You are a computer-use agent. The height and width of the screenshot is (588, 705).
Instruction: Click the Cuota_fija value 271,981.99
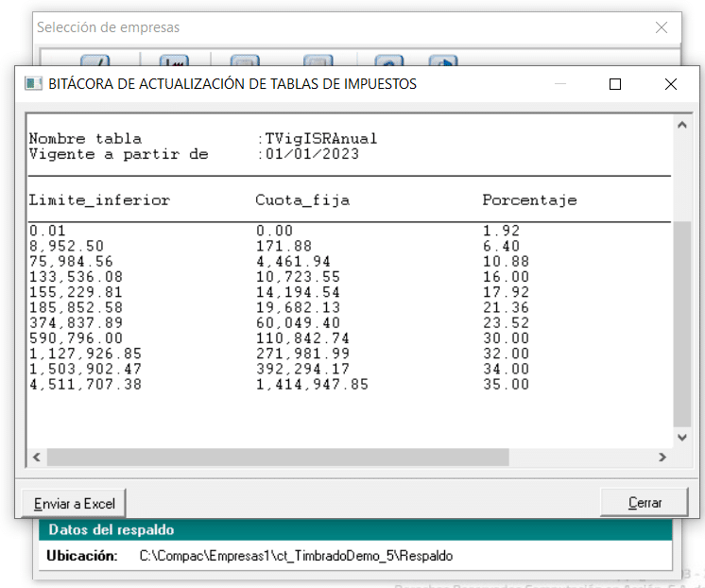(302, 354)
